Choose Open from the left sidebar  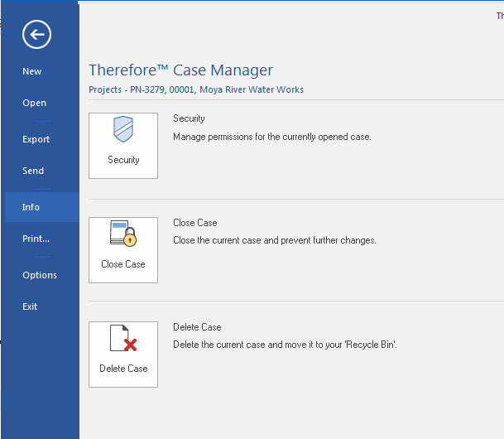point(35,104)
